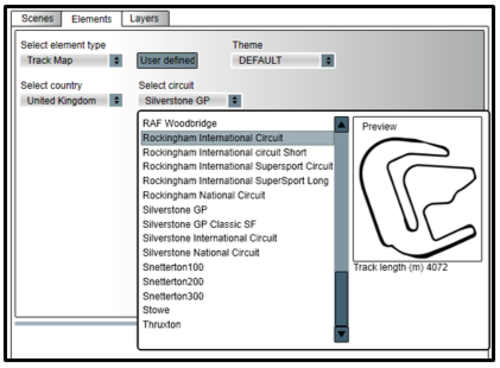The width and height of the screenshot is (500, 368).
Task: Open the Track Map element type dropdown
Action: click(x=71, y=60)
